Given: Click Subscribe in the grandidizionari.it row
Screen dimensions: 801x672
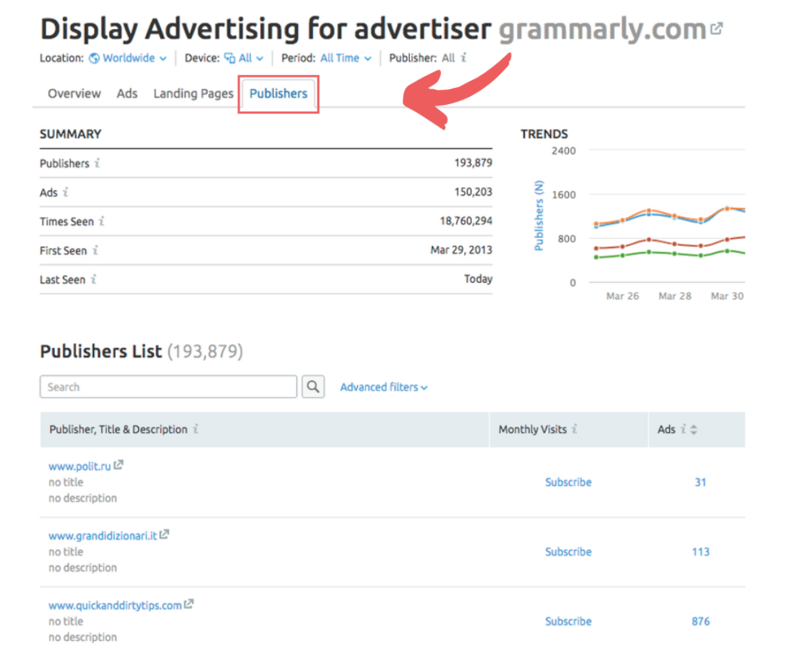Looking at the screenshot, I should click(568, 552).
